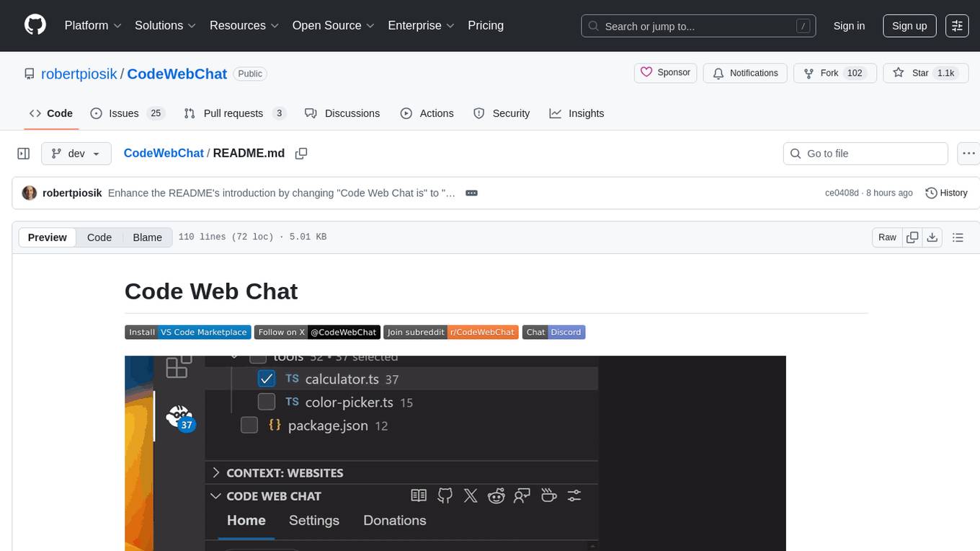Copy the README.md file path
This screenshot has height=551, width=980.
coord(301,154)
